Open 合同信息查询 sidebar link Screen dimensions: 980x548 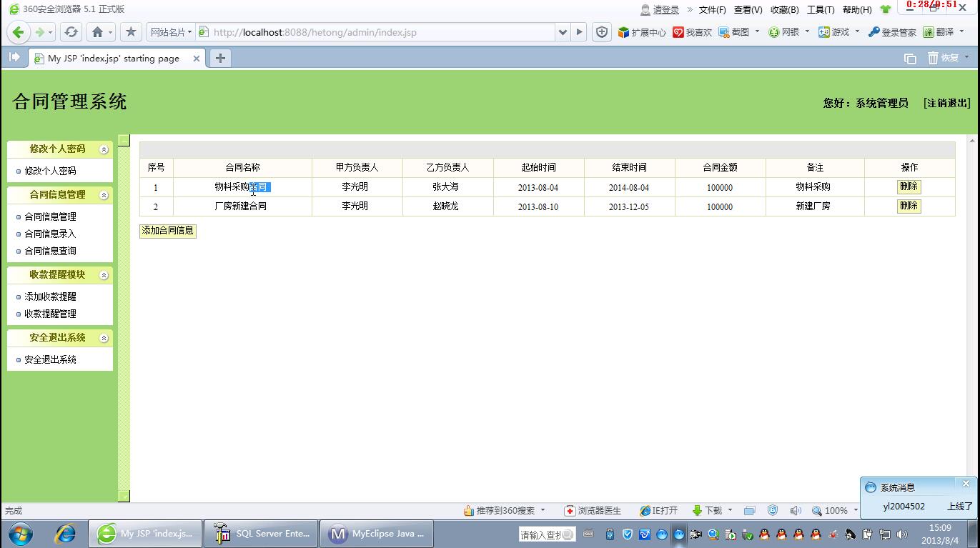pos(50,251)
